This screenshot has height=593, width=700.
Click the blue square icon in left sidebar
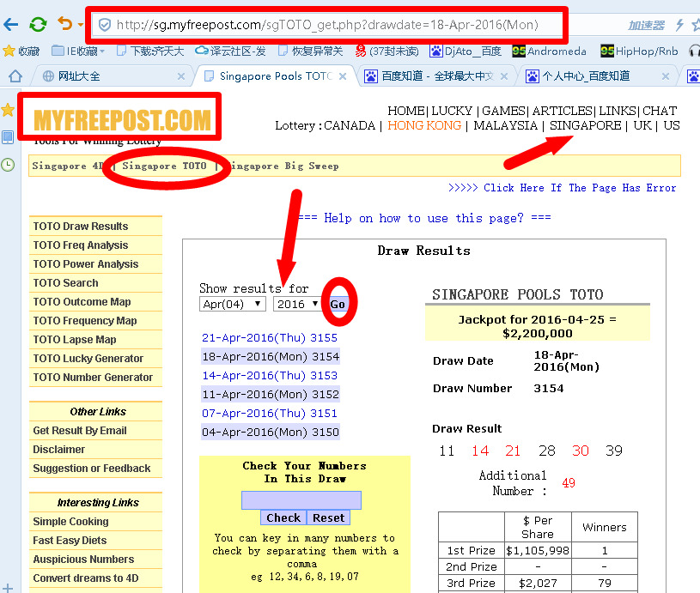click(8, 137)
